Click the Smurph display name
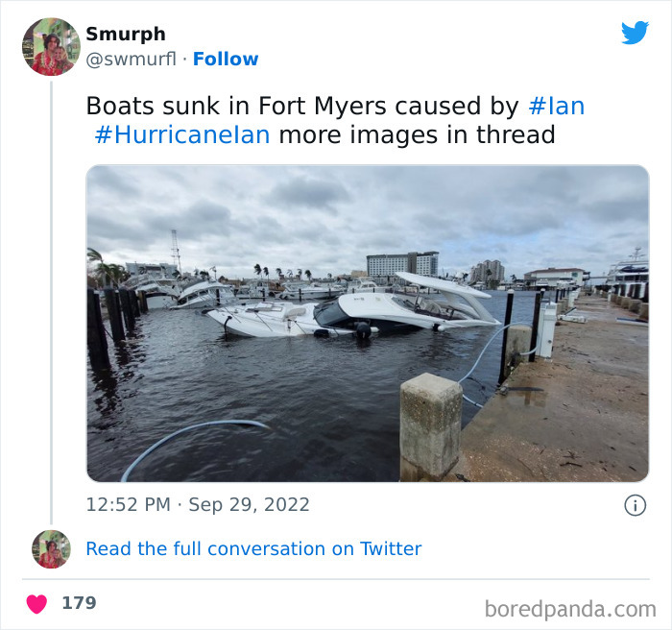The height and width of the screenshot is (630, 672). click(x=126, y=35)
